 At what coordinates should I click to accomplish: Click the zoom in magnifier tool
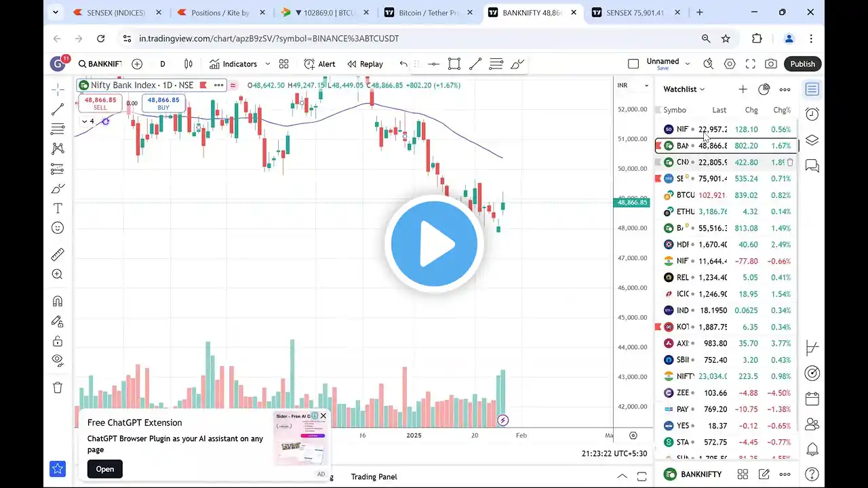pos(58,274)
